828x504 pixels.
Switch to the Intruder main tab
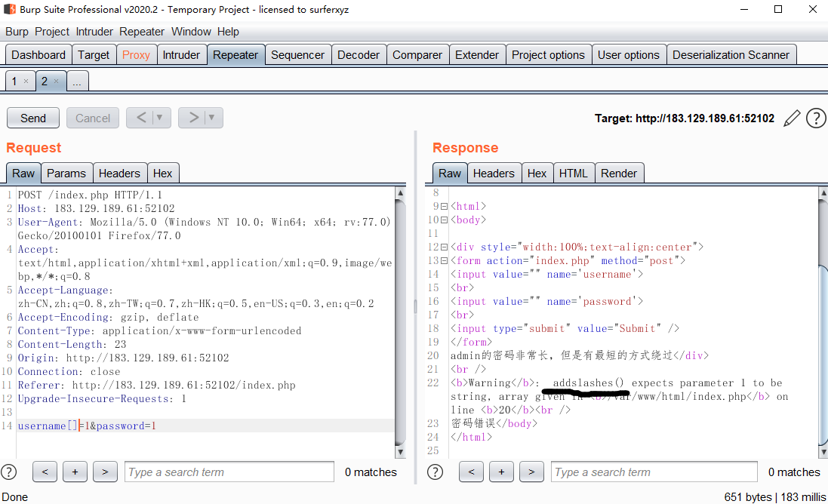click(x=181, y=55)
